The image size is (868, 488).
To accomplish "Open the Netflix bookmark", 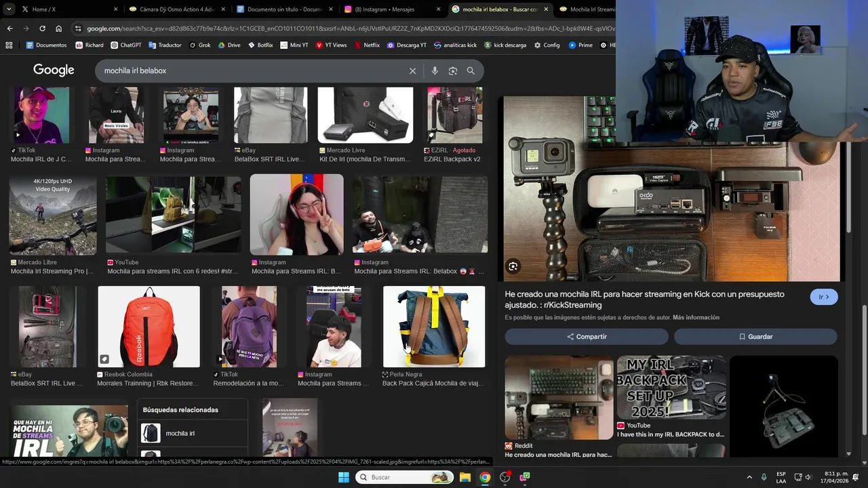I will (x=366, y=45).
